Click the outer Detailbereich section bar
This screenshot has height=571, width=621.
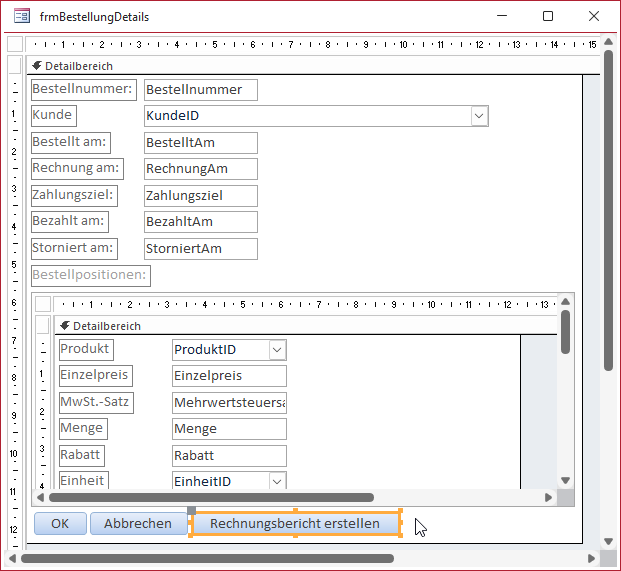[300, 66]
